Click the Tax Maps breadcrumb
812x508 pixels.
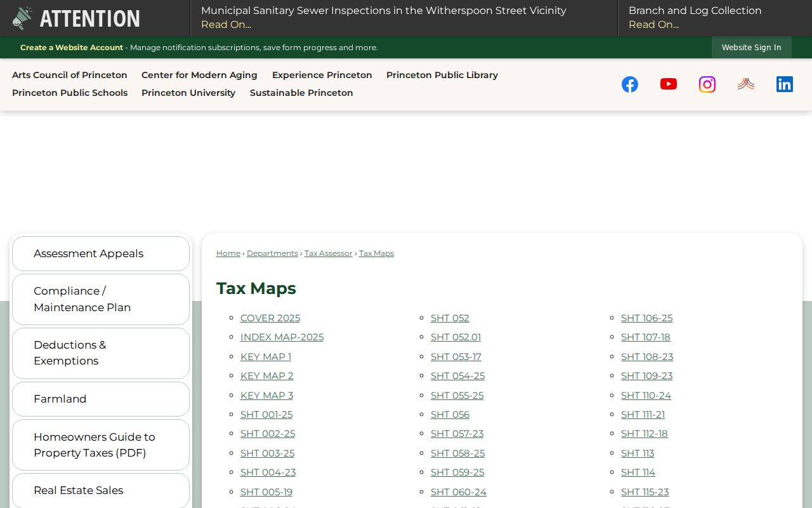(x=376, y=253)
